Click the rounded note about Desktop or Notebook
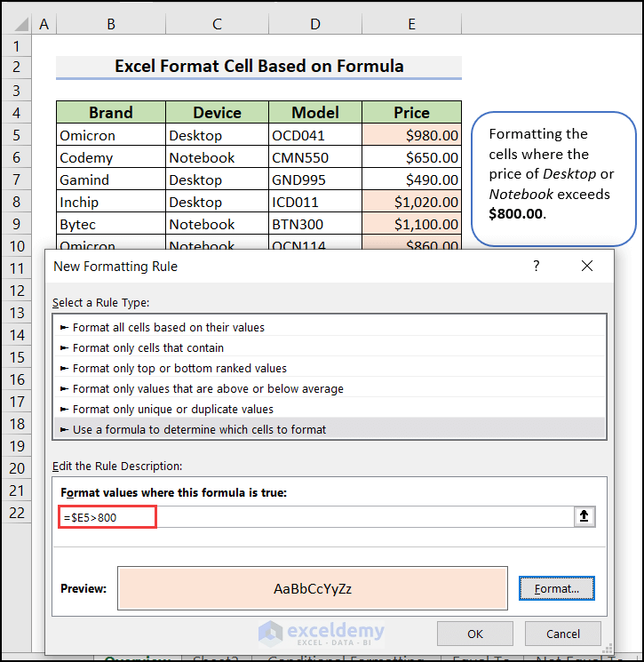The width and height of the screenshot is (644, 662). point(553,179)
